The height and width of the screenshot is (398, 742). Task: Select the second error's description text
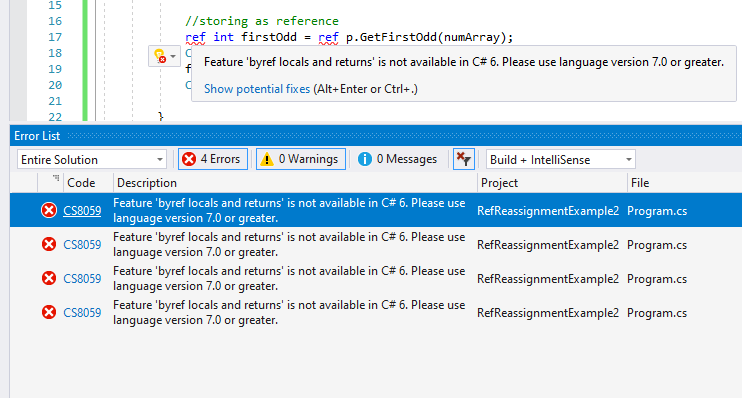(289, 245)
